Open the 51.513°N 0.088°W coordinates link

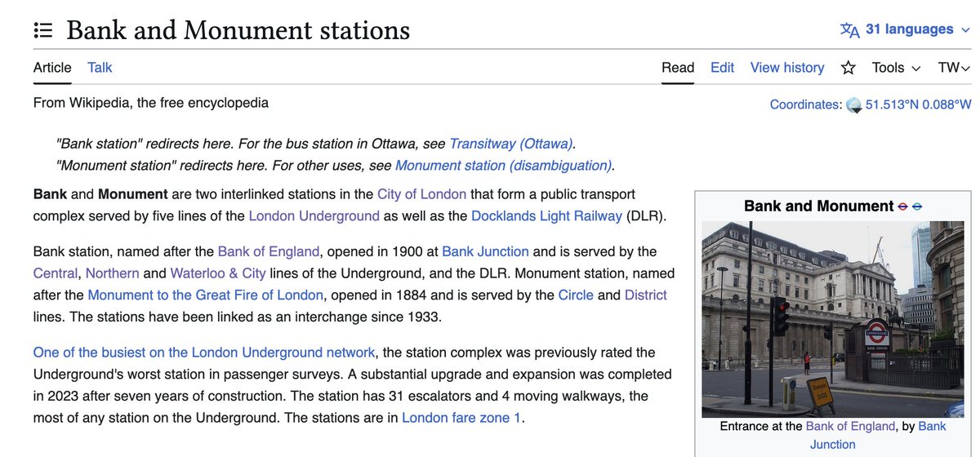click(x=919, y=104)
